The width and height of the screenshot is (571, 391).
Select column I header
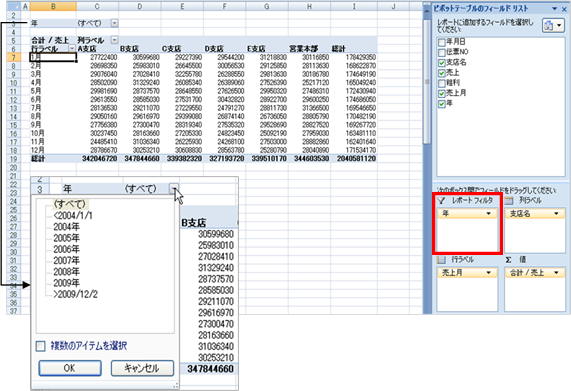pos(354,6)
